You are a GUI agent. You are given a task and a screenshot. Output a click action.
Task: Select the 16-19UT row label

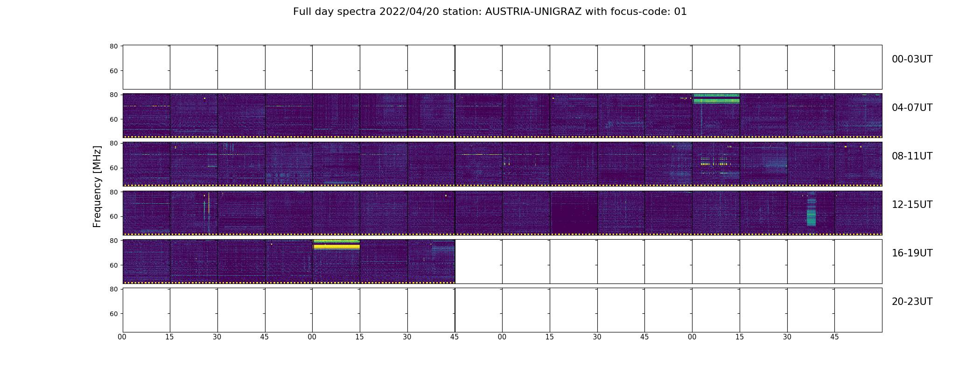coord(912,253)
